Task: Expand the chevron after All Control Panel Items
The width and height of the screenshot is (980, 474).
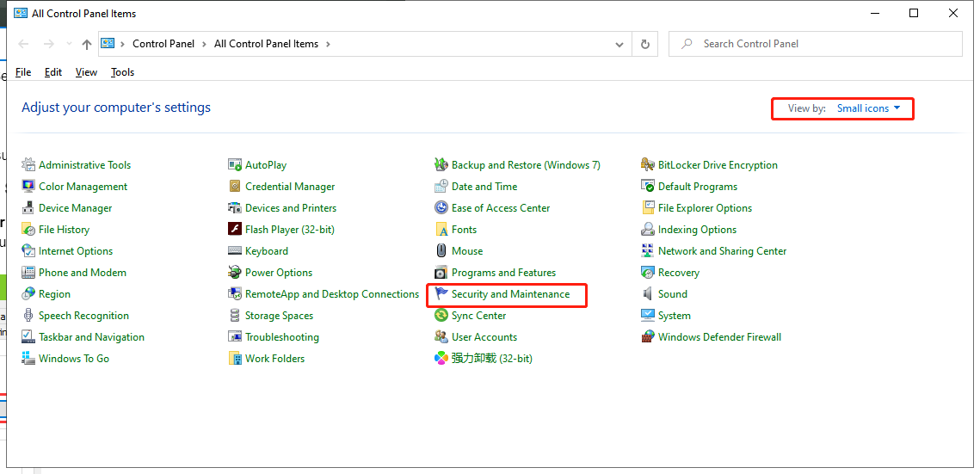Action: [x=328, y=44]
